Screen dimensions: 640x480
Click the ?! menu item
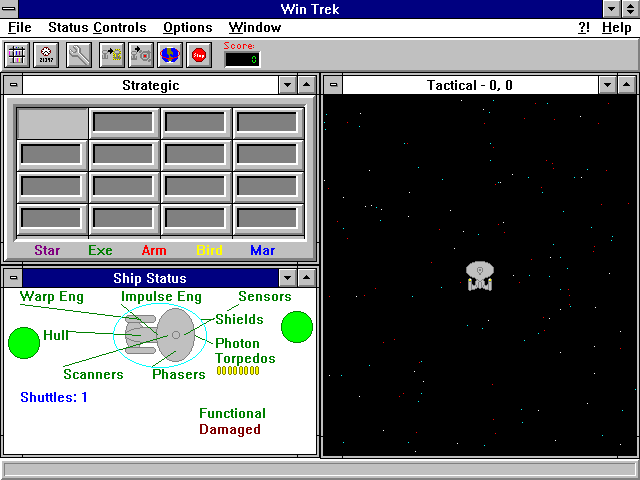tap(584, 28)
